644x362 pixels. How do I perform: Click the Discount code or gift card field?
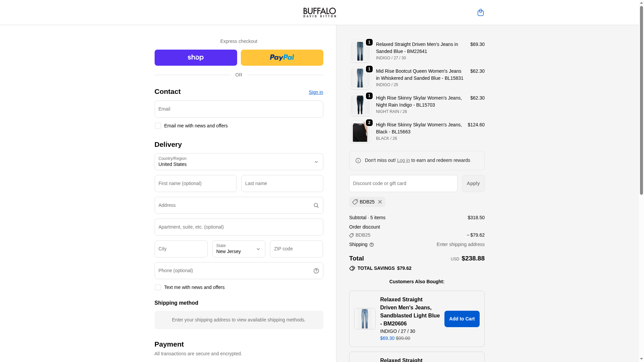pyautogui.click(x=403, y=183)
